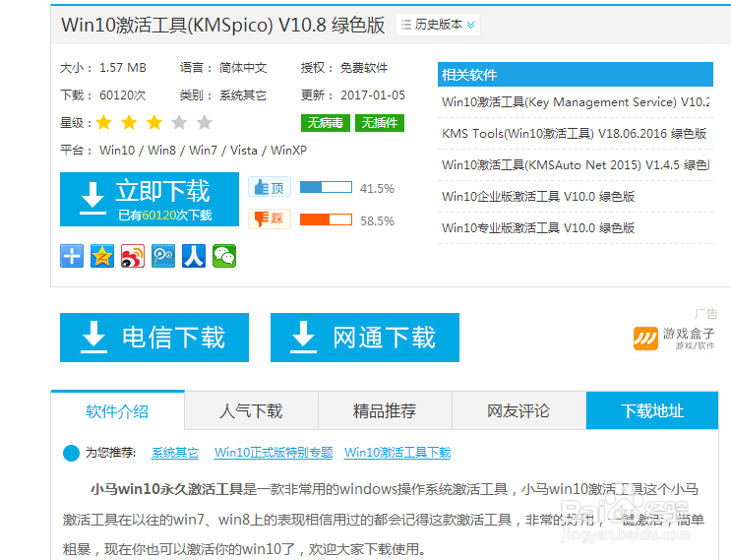The image size is (731, 560).
Task: Click the 无插件 green badge
Action: click(380, 123)
